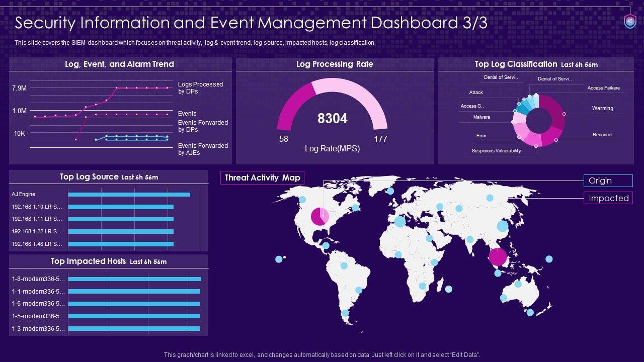Click the Origin legend box
This screenshot has width=644, height=362.
pos(608,181)
